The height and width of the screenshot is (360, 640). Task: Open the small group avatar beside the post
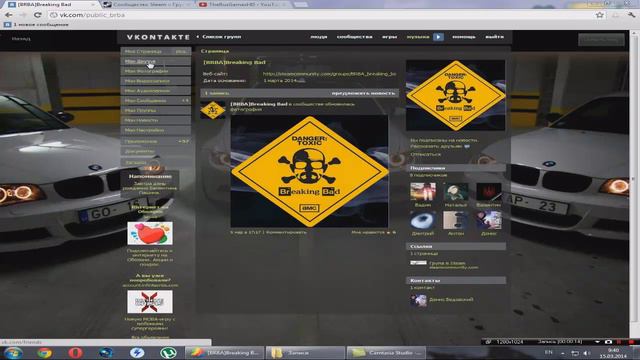point(213,110)
